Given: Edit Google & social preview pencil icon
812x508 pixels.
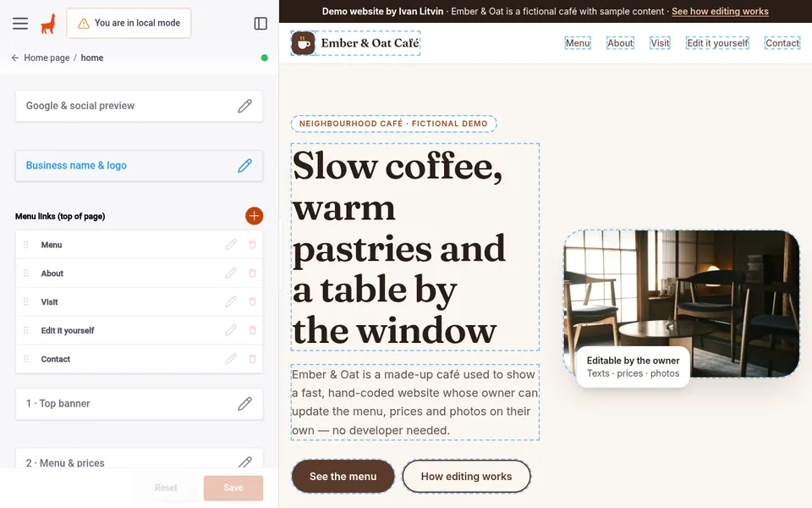Looking at the screenshot, I should tap(245, 106).
